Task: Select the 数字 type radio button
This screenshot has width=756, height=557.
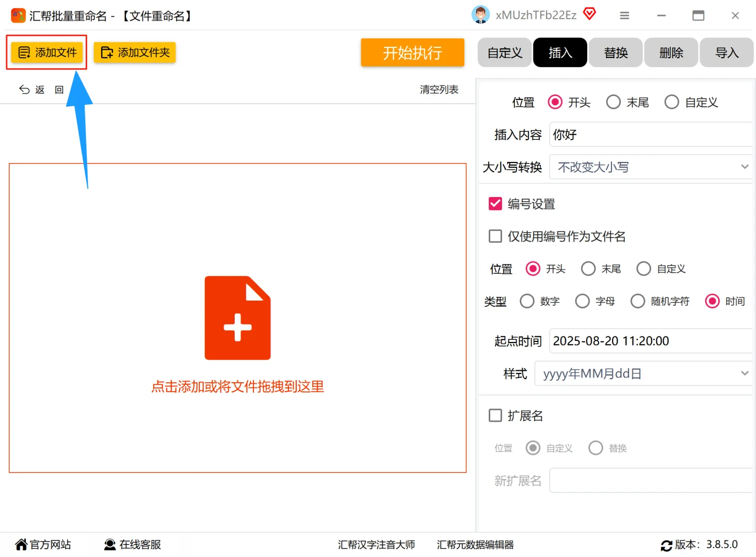Action: [527, 301]
